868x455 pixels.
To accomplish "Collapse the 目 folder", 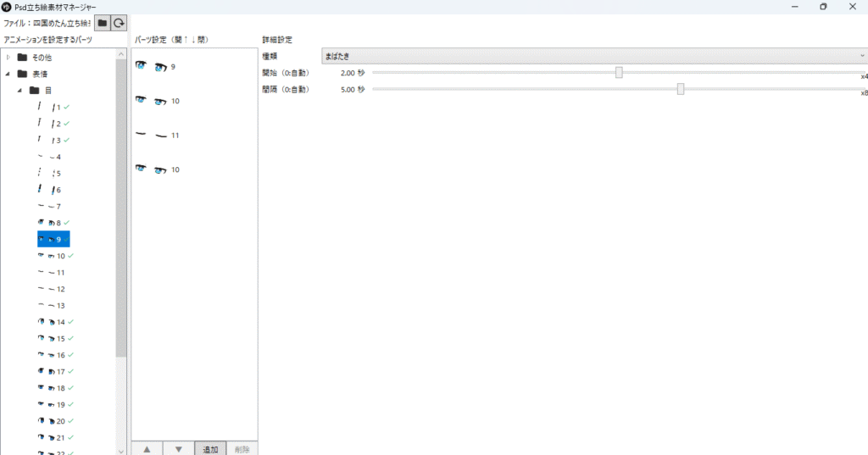I will point(19,90).
